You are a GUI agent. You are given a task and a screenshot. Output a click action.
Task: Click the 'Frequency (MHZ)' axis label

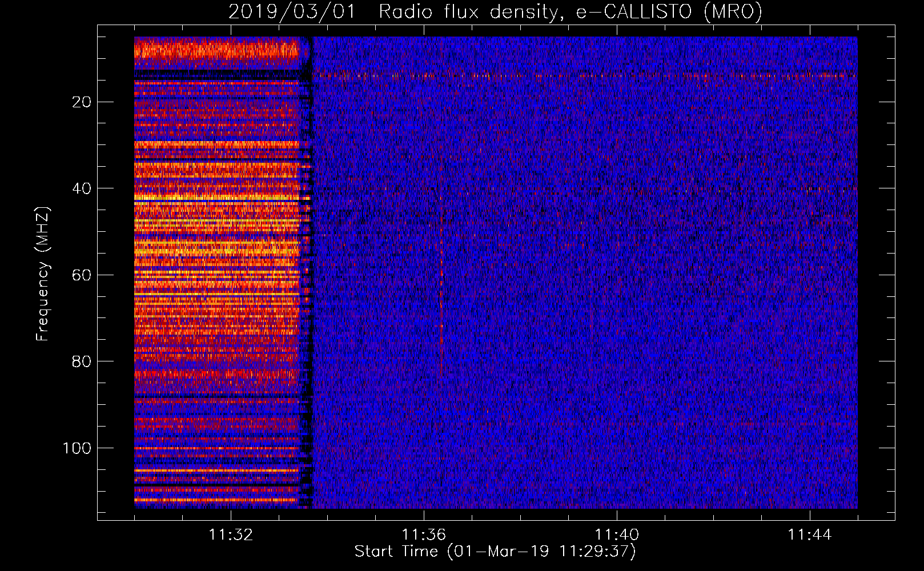[x=43, y=274]
